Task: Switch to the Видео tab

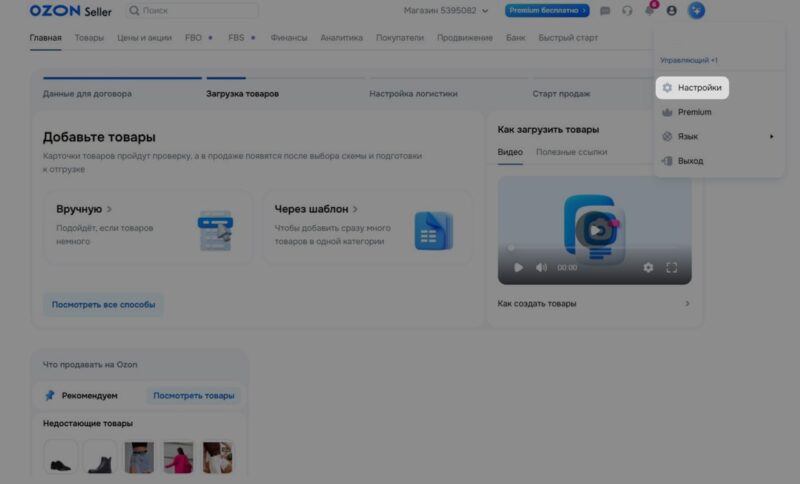Action: 510,152
